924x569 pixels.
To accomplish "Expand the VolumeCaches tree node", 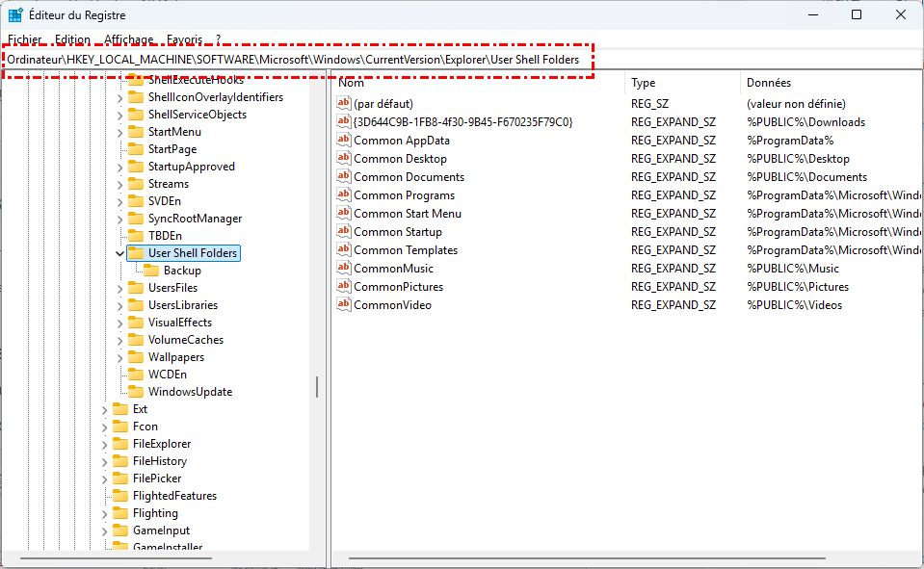I will pos(119,340).
